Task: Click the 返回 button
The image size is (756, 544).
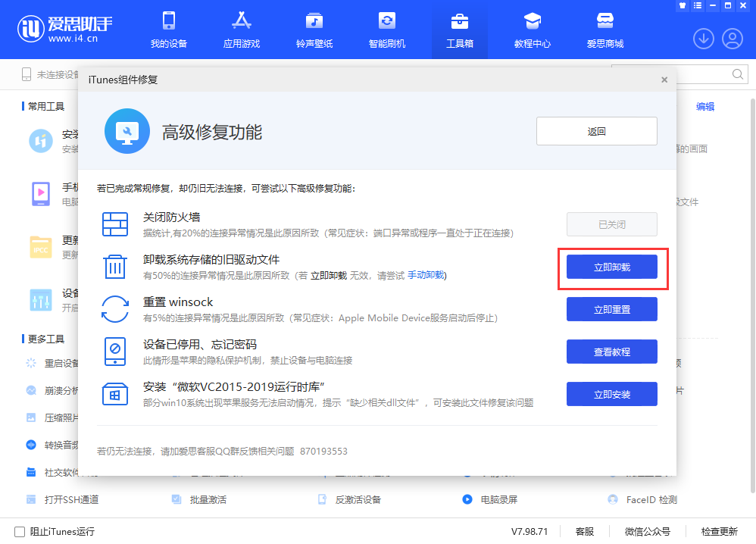Action: coord(596,131)
